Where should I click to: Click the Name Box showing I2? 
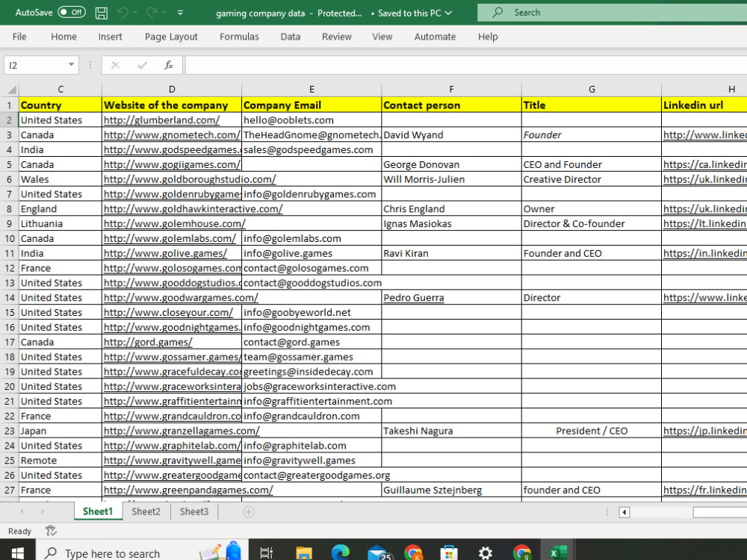coord(36,65)
